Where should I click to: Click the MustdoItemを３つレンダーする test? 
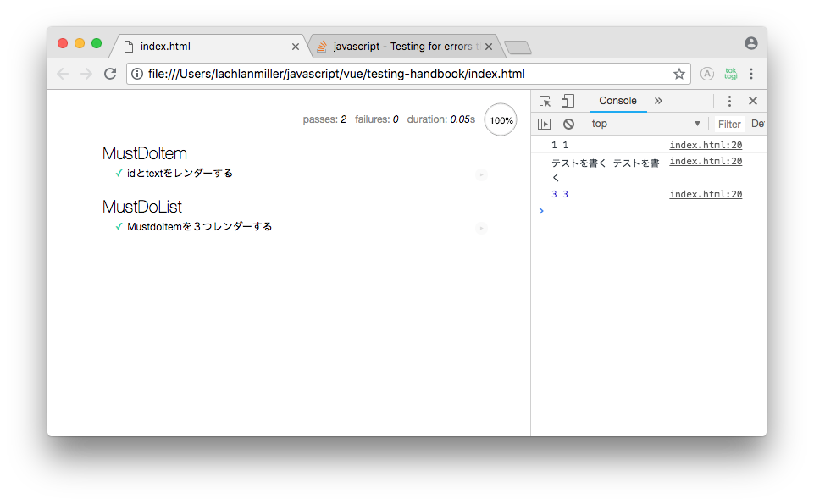point(199,227)
